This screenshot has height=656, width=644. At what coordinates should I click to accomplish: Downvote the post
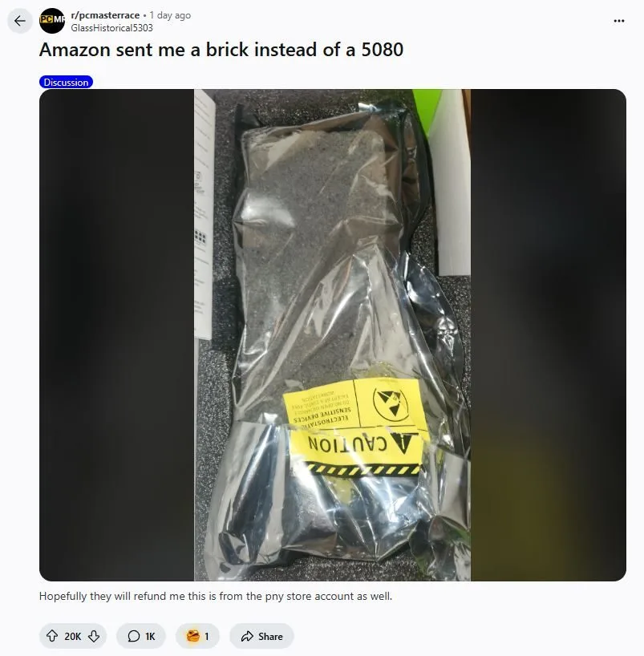point(94,636)
